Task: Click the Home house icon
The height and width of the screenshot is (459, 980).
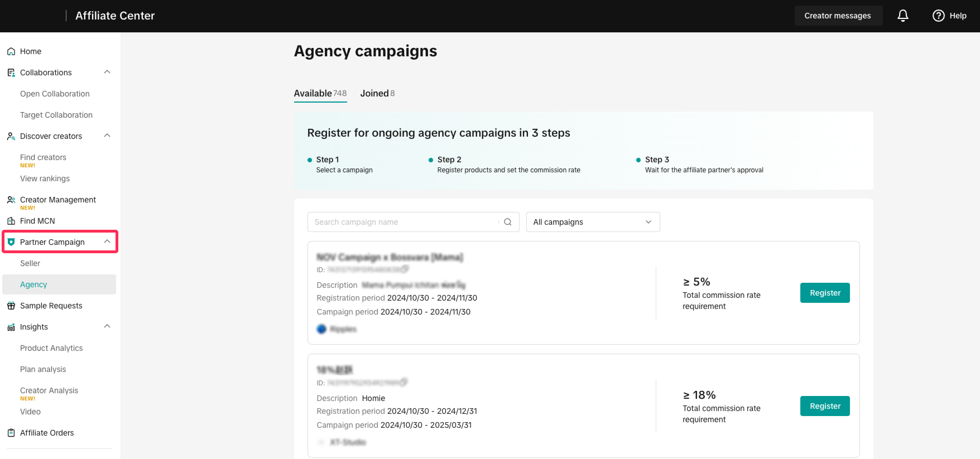Action: pyautogui.click(x=11, y=51)
